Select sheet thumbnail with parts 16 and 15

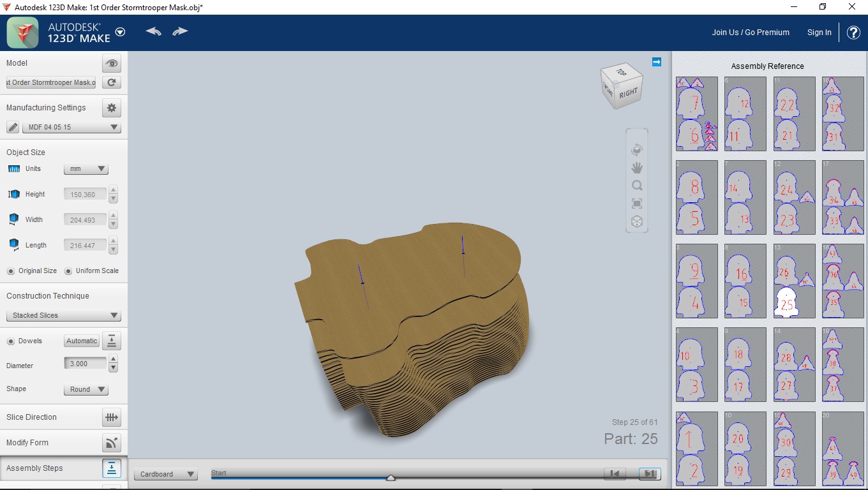(x=745, y=281)
